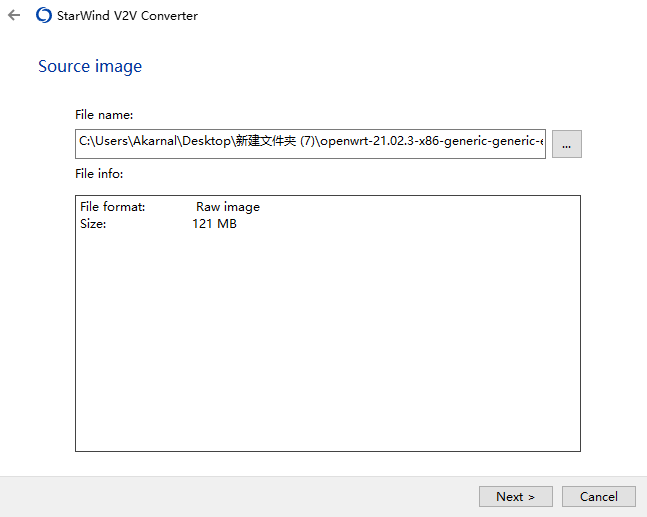Click the 'Source image' heading
The width and height of the screenshot is (647, 517).
tap(90, 66)
